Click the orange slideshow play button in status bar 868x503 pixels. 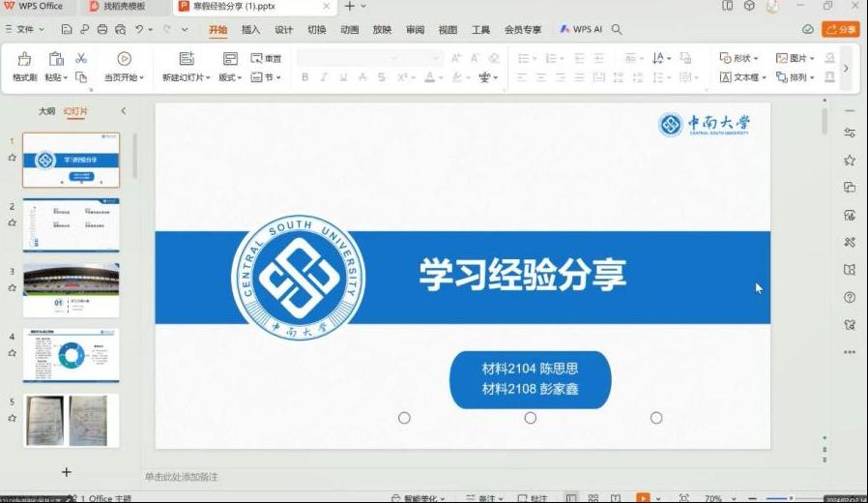click(642, 498)
